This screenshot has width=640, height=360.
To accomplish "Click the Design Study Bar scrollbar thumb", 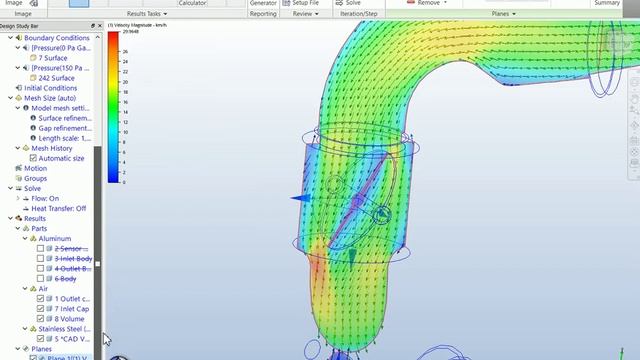I will pyautogui.click(x=98, y=253).
